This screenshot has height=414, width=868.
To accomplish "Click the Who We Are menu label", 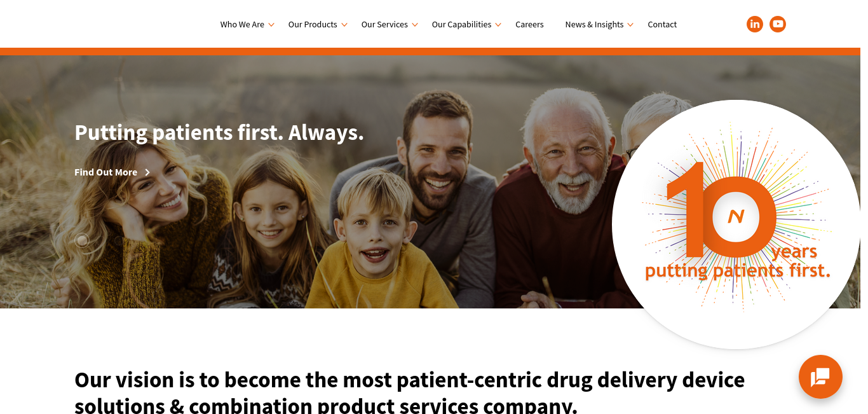I will click(x=242, y=24).
